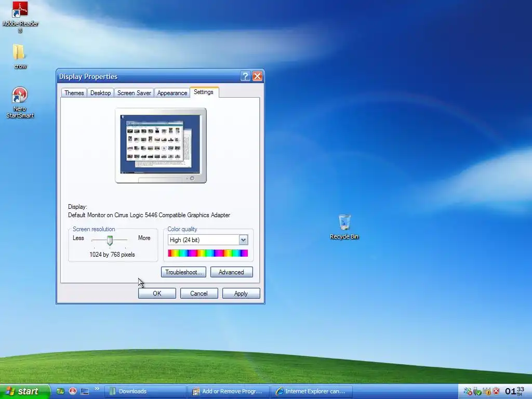Open the Adobe Reader 8 desktop icon
532x399 pixels.
20,17
